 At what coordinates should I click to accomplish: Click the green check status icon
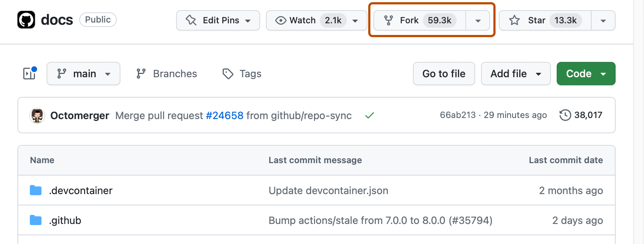[370, 115]
